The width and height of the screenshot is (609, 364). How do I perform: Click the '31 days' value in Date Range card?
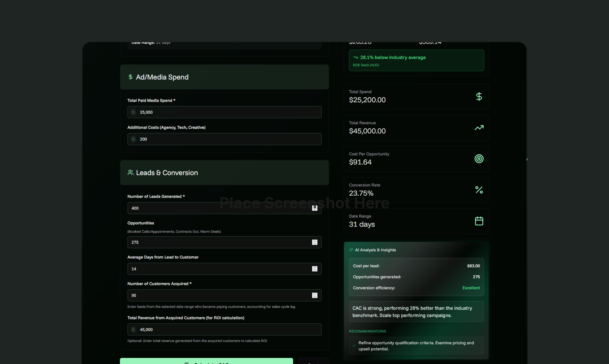tap(362, 224)
